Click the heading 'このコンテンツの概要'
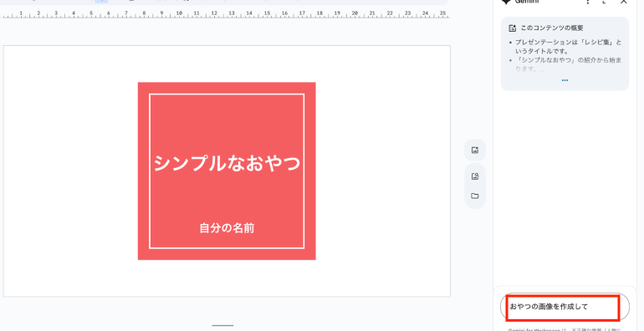This screenshot has height=331, width=644. [552, 28]
